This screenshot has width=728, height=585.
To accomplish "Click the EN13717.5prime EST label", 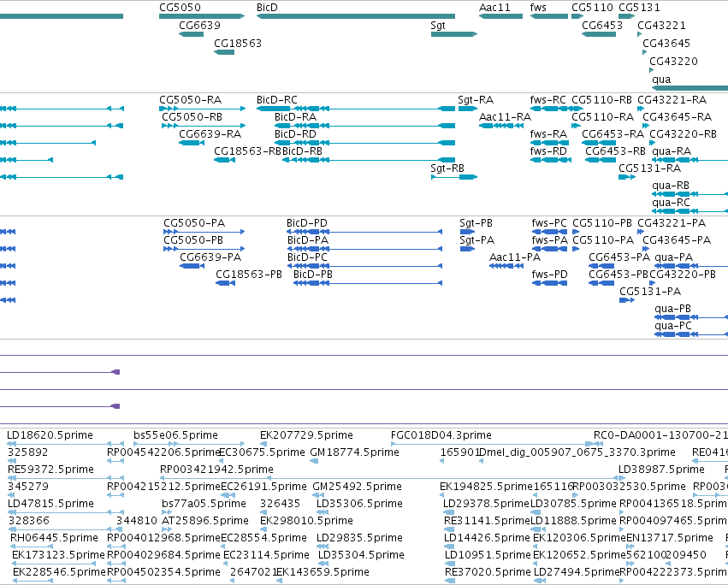I will pos(670,538).
